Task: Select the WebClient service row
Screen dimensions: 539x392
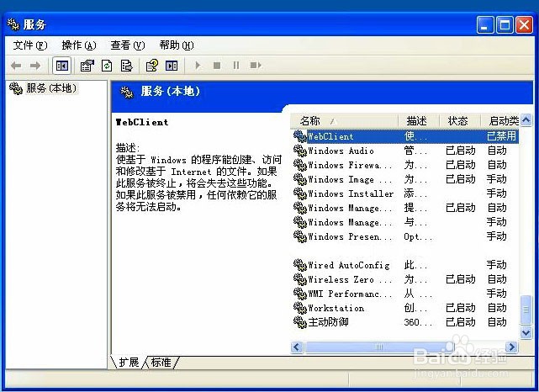Action: click(405, 136)
